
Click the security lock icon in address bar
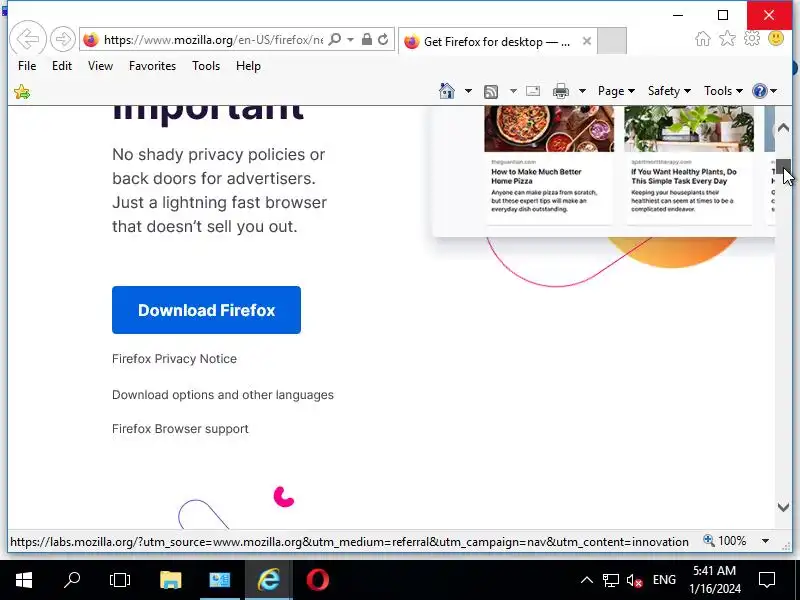[x=366, y=39]
